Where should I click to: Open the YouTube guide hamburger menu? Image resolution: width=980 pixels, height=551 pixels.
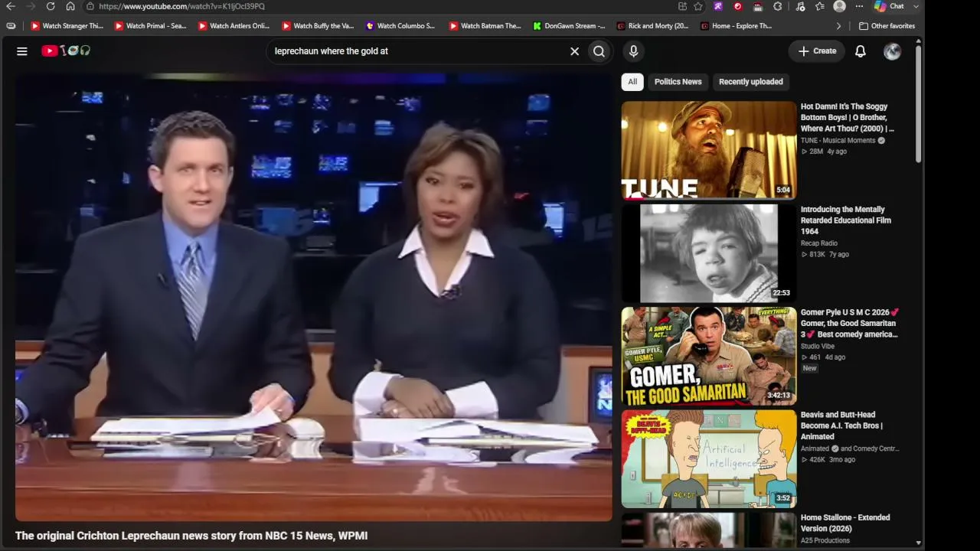click(x=22, y=51)
